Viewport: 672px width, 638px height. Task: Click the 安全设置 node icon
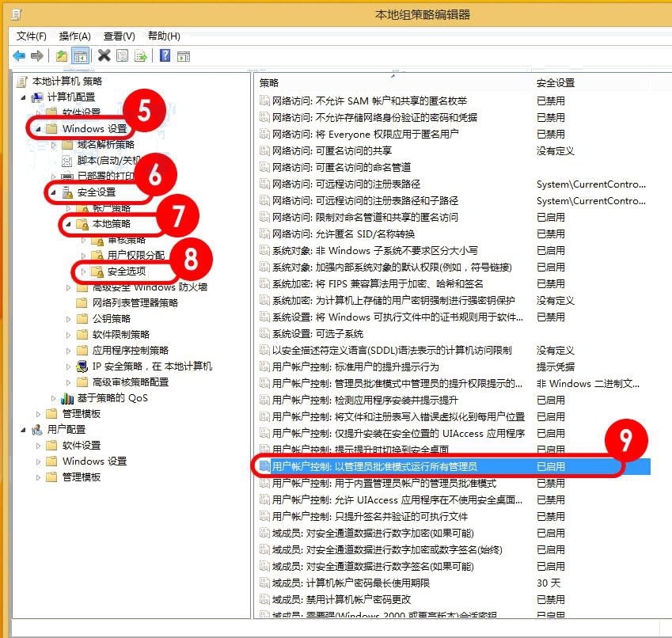point(68,192)
